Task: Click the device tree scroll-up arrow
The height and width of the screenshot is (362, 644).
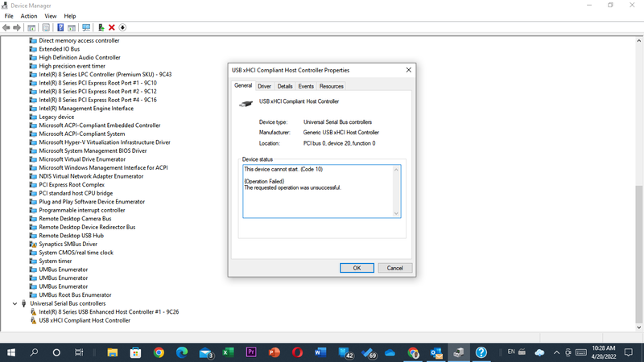Action: coord(638,41)
